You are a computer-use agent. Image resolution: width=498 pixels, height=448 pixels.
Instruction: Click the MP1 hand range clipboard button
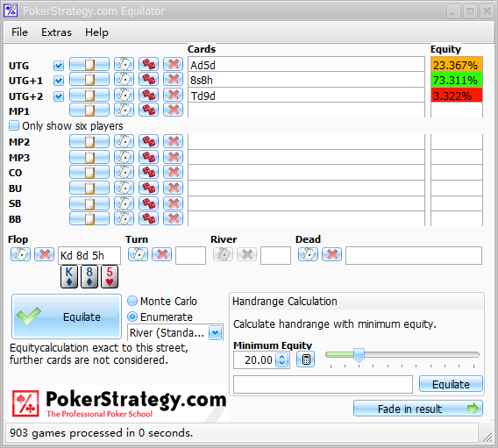point(89,110)
